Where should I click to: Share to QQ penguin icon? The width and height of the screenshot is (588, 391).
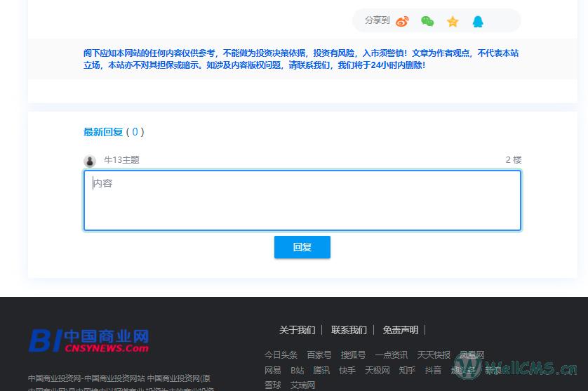pos(478,21)
